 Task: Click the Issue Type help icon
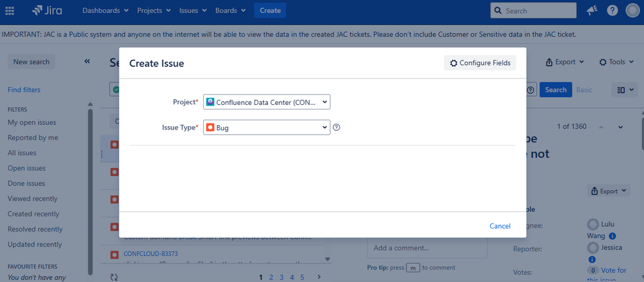(337, 127)
